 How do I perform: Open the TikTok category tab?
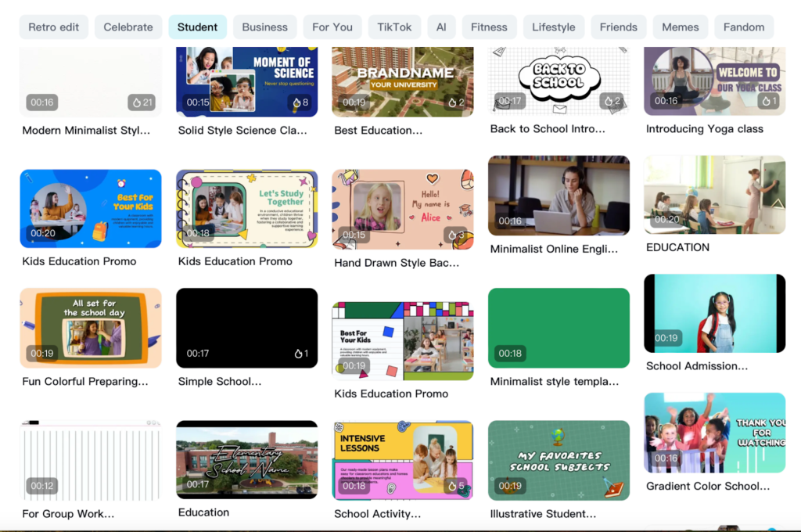[x=394, y=27]
